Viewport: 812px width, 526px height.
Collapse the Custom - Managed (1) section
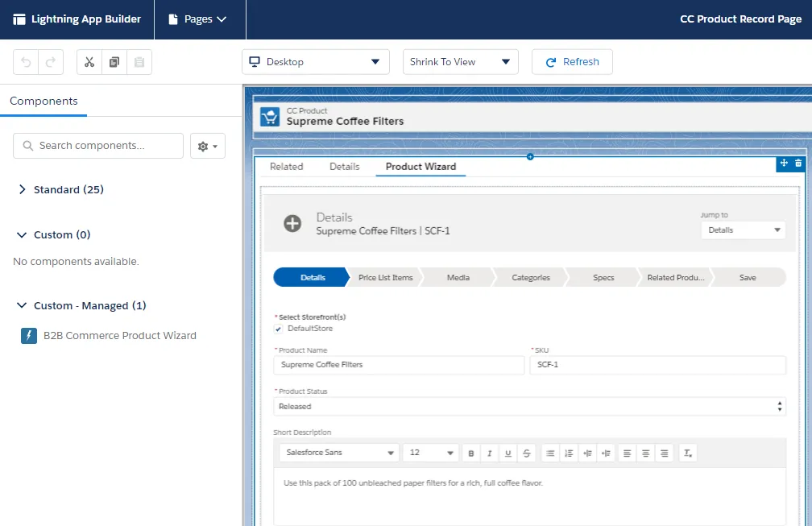(22, 305)
